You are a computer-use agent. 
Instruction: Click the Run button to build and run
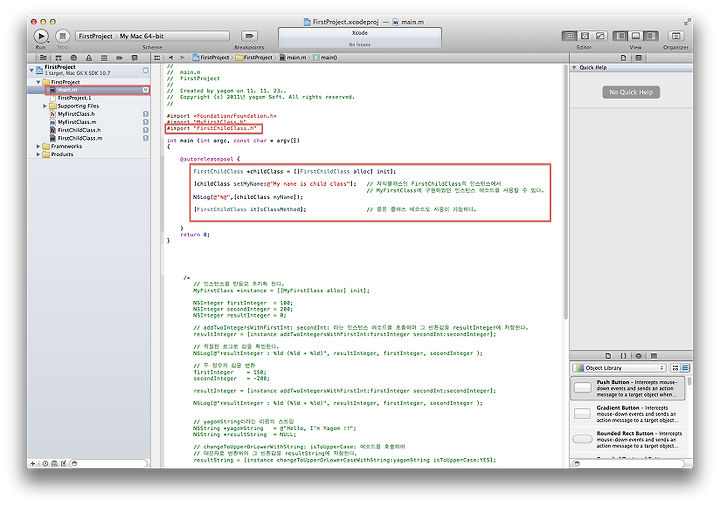coord(40,36)
